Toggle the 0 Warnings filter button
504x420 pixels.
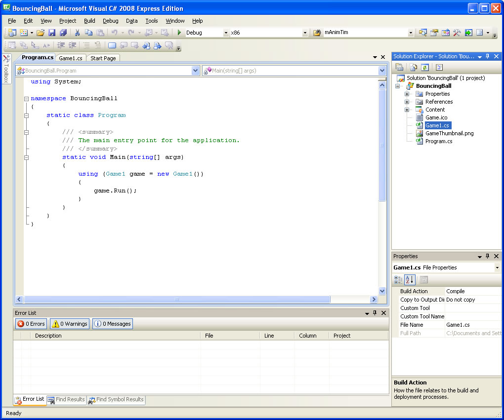(70, 324)
